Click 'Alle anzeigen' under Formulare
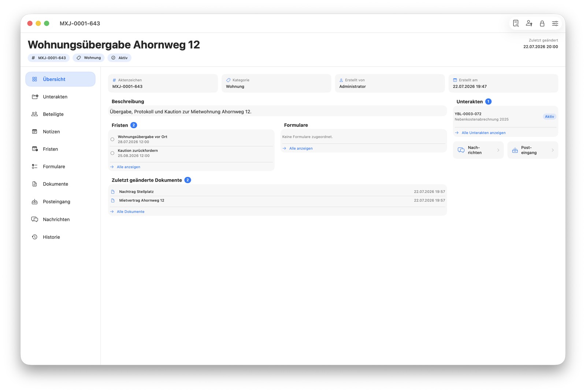The height and width of the screenshot is (392, 586). [x=301, y=148]
